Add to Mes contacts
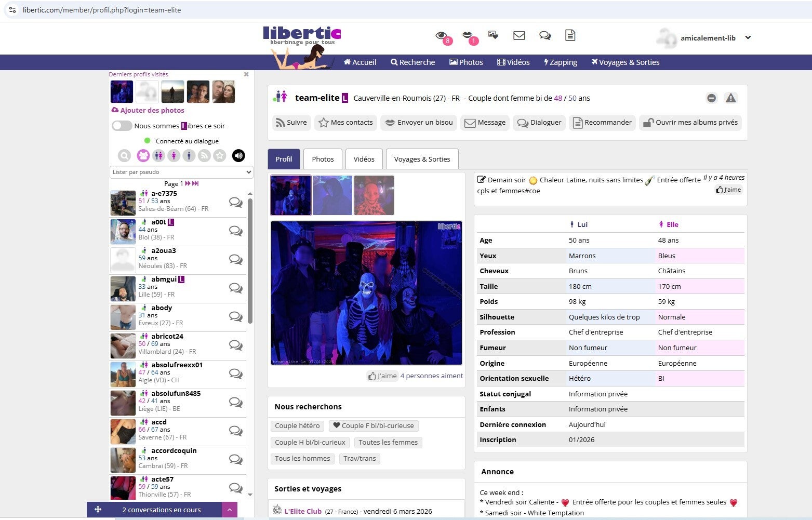The image size is (812, 520). pyautogui.click(x=345, y=123)
